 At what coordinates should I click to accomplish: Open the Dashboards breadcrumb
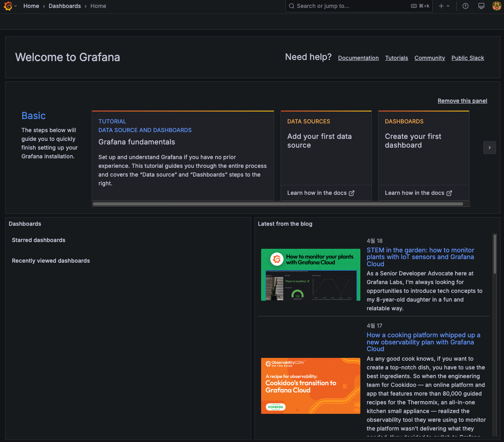tap(65, 6)
